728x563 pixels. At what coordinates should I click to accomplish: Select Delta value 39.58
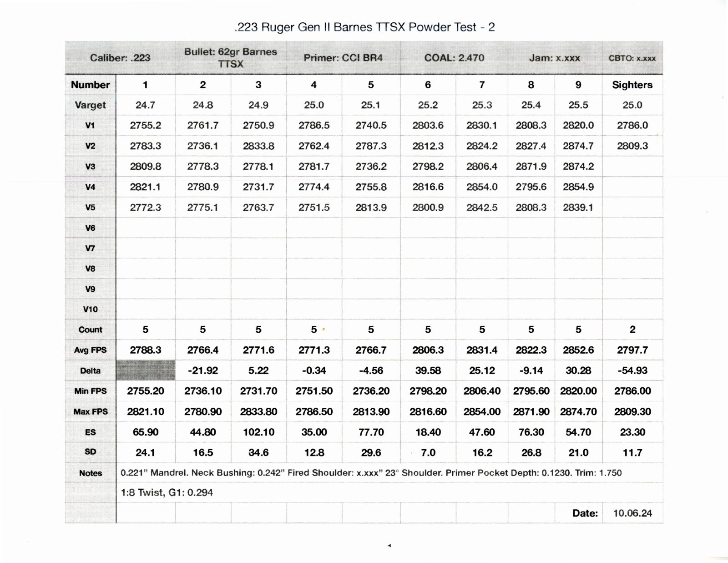tap(428, 371)
